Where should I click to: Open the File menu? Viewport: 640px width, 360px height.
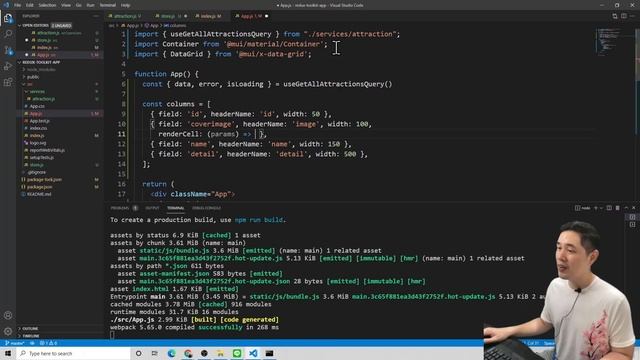[17, 5]
